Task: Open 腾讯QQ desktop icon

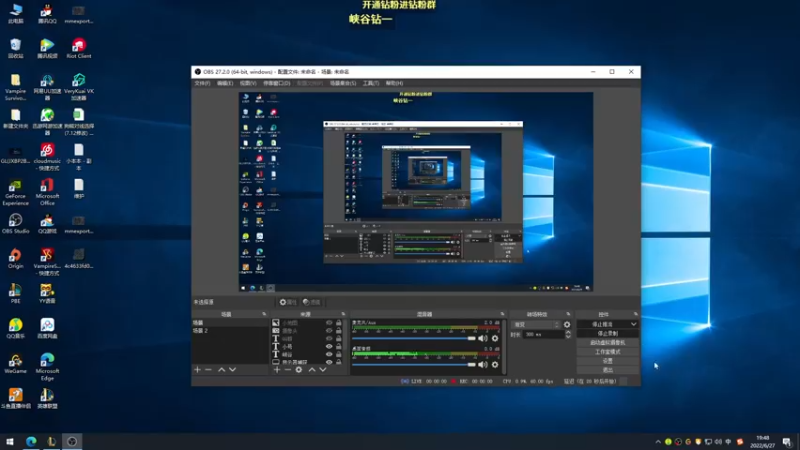Action: coord(47,14)
